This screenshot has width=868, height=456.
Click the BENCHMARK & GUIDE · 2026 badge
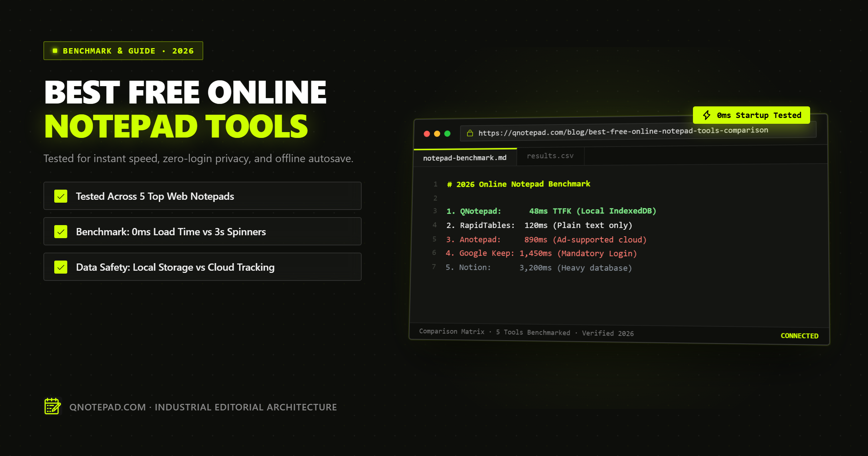tap(123, 51)
